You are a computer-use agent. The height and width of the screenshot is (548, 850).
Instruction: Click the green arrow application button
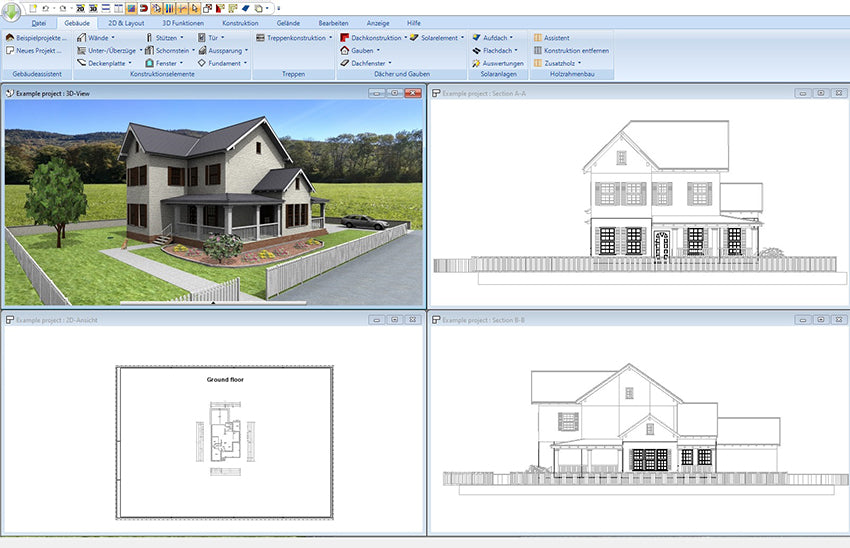coord(13,11)
